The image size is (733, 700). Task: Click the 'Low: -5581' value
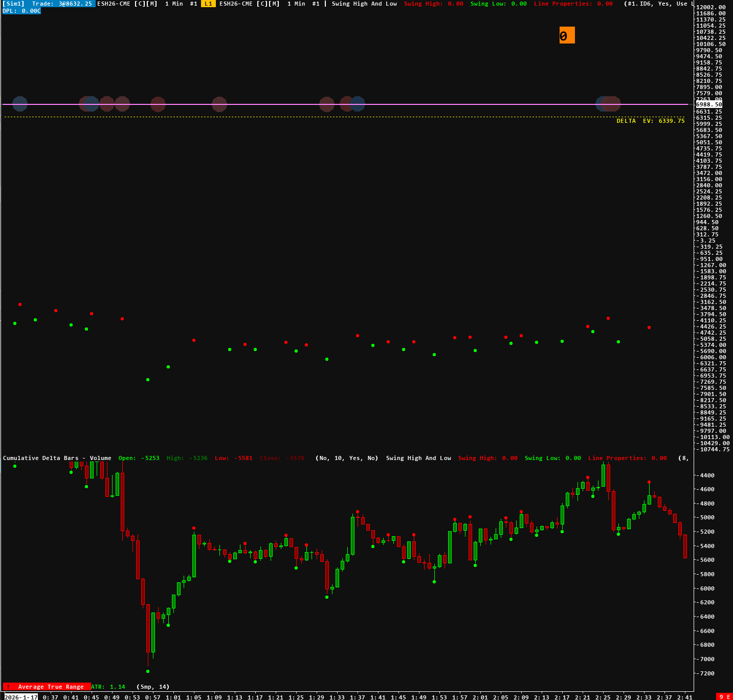(x=234, y=458)
